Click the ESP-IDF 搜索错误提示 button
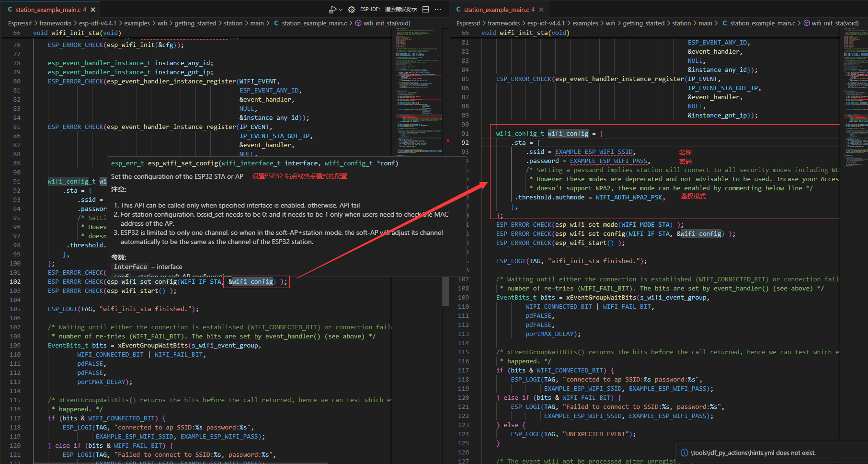Image resolution: width=868 pixels, height=464 pixels. [388, 10]
